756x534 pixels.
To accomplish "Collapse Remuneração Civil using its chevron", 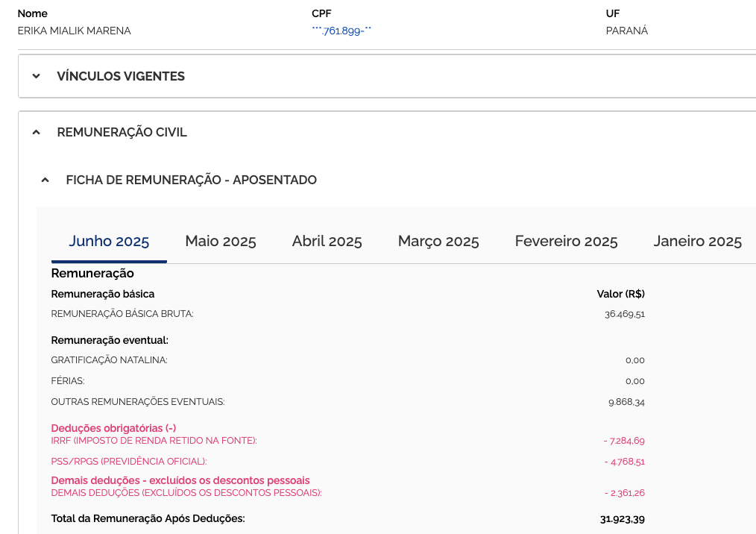I will coord(36,132).
